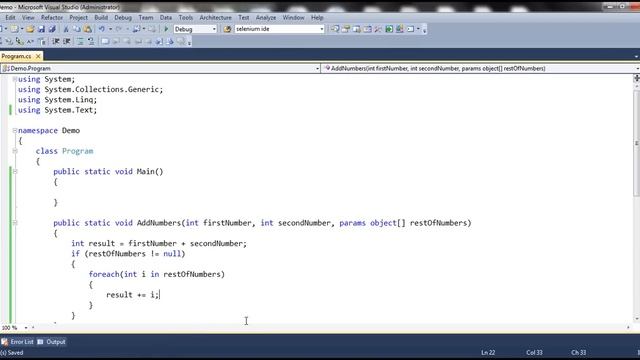Open the editor zoom 100 % dropdown
The width and height of the screenshot is (640, 360).
point(26,327)
